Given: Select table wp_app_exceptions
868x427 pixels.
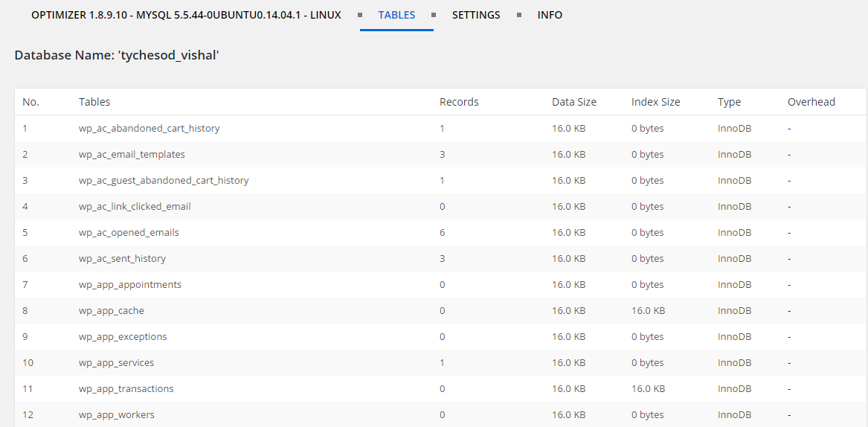Looking at the screenshot, I should click(122, 337).
